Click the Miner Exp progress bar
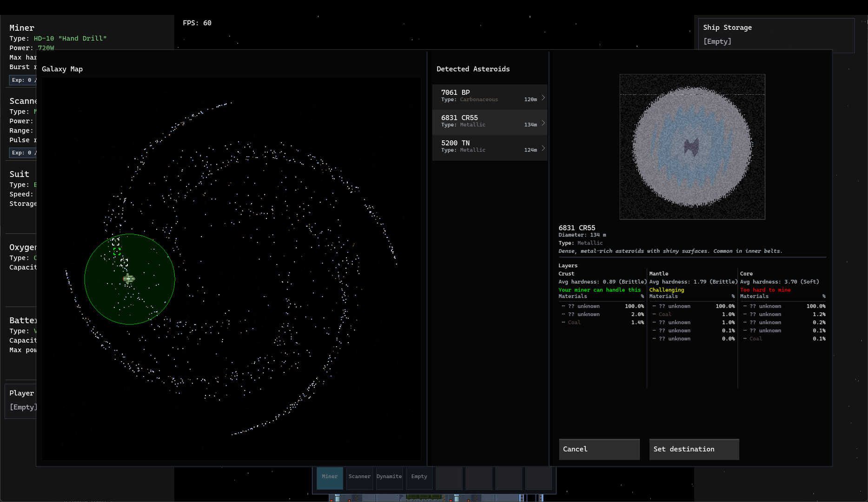Screen dimensions: 868x502 [22, 80]
